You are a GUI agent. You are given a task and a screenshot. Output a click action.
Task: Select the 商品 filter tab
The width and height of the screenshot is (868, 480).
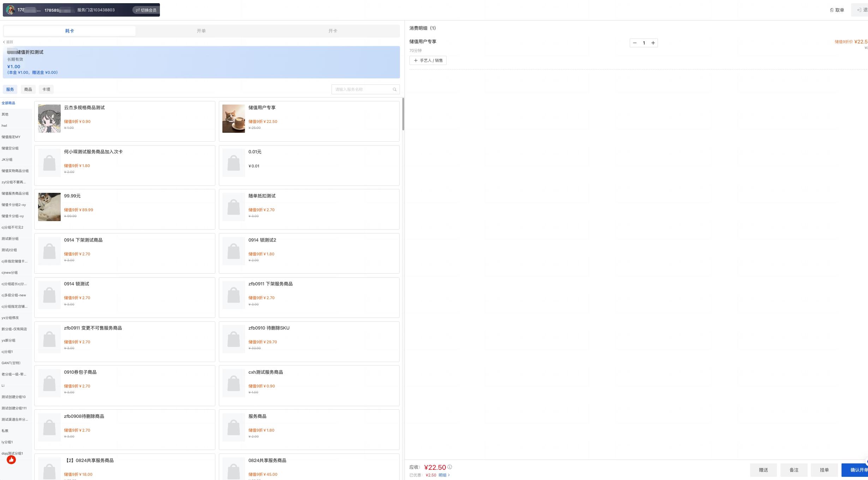click(28, 89)
